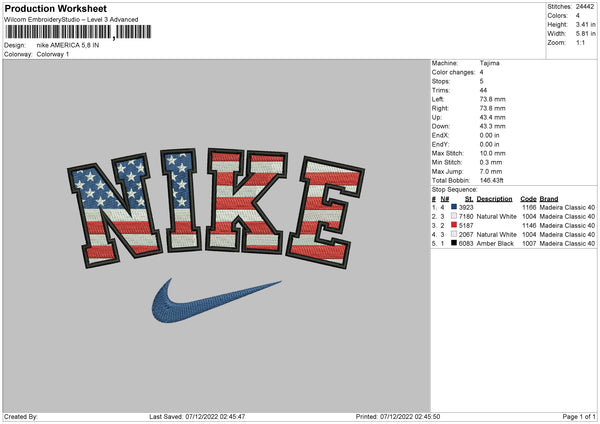The image size is (600, 424).
Task: Click the 'Production Worksheet' title
Action: coord(55,8)
